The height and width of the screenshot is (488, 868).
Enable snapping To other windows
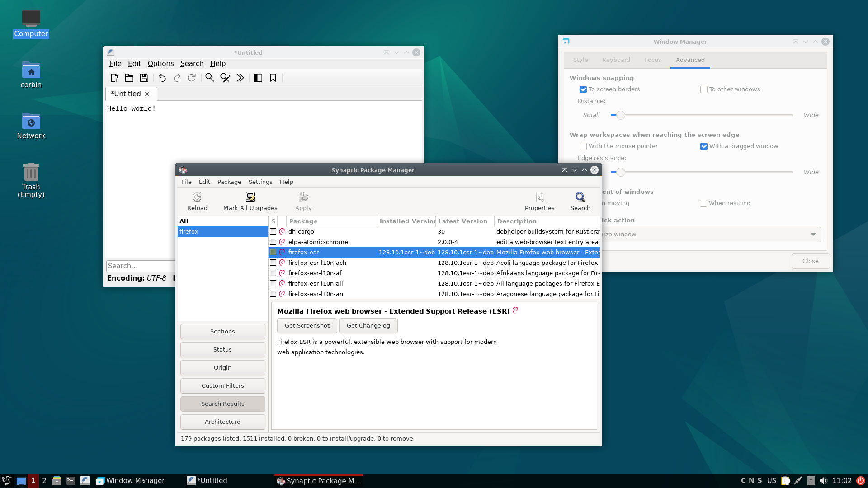click(x=704, y=89)
